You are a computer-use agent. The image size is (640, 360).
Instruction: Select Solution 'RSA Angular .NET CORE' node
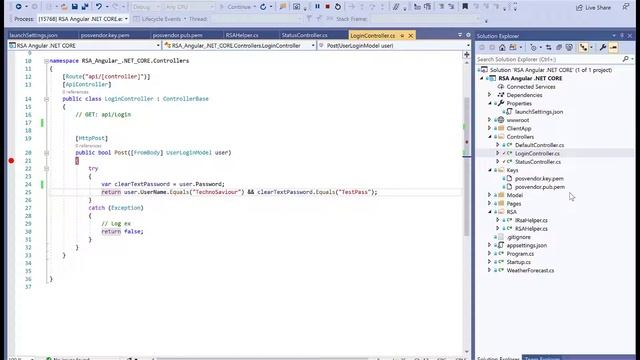[x=551, y=70]
